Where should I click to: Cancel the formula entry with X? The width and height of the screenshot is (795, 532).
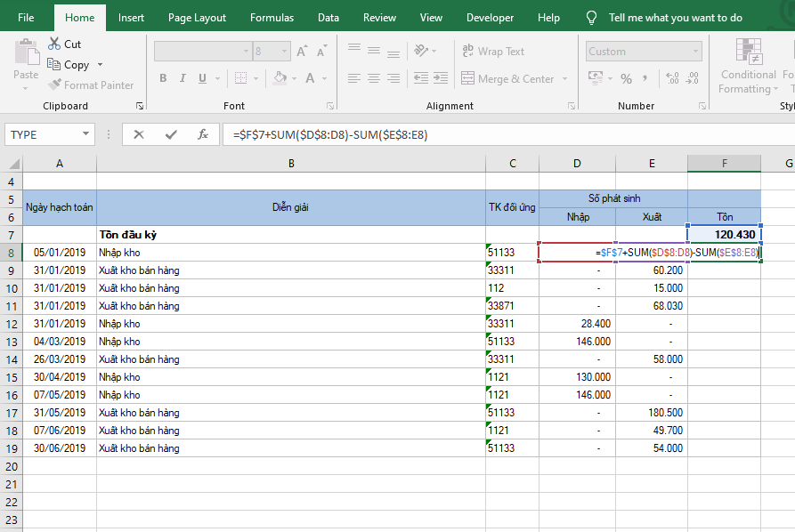coord(139,134)
